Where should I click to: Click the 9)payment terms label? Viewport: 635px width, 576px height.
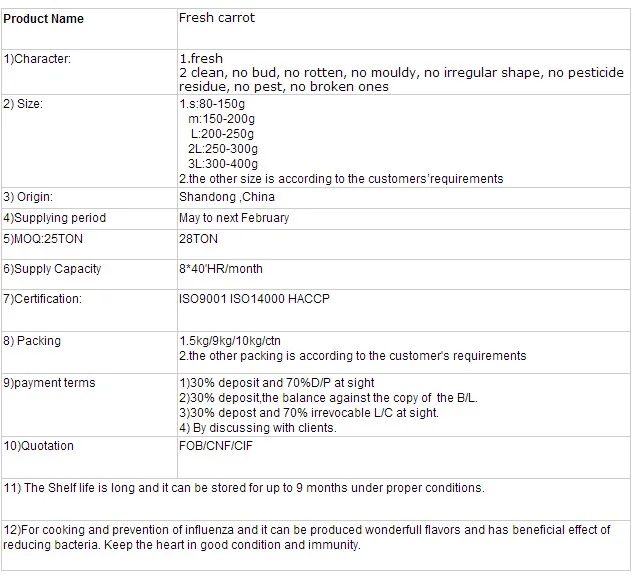pos(49,383)
